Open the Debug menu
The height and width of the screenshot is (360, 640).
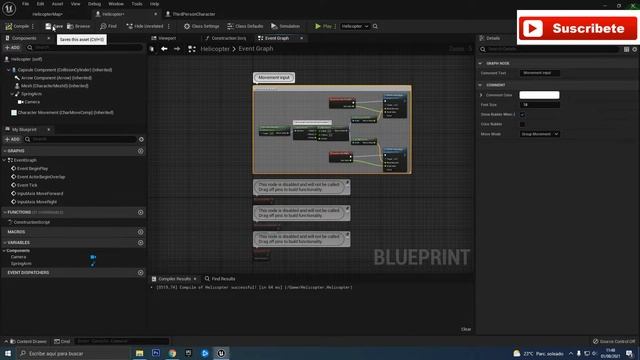(x=94, y=4)
